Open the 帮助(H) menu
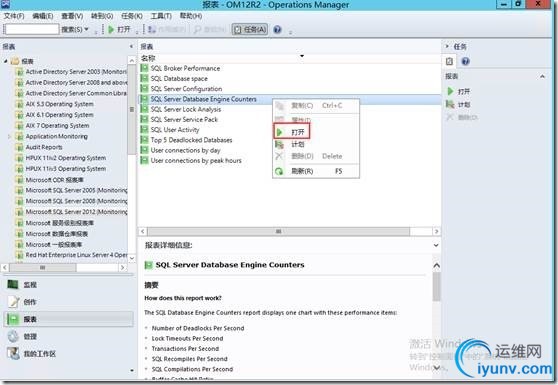The width and height of the screenshot is (558, 385). [191, 16]
